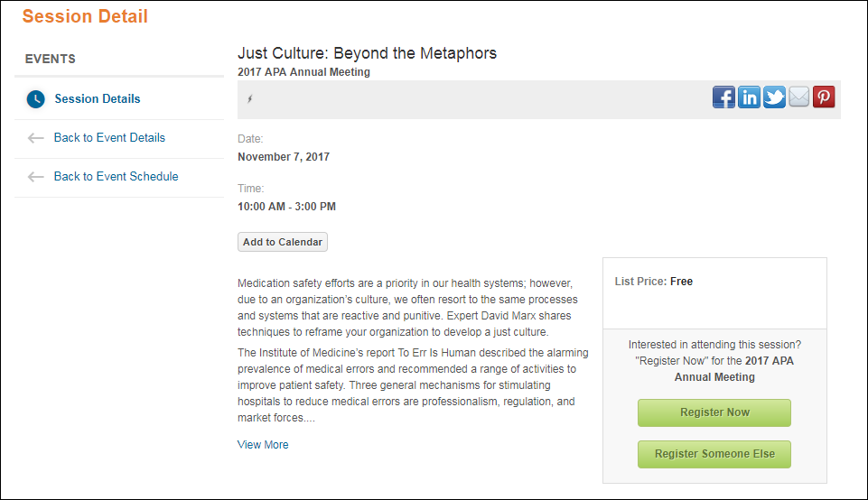Click the Events sidebar heading

coord(51,60)
